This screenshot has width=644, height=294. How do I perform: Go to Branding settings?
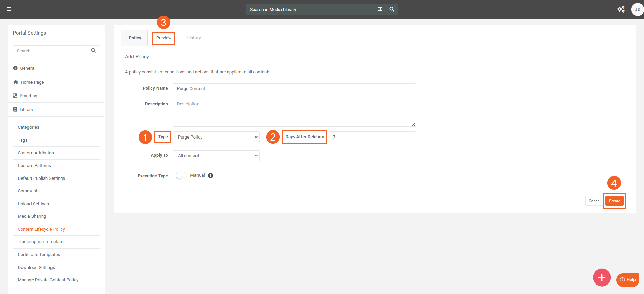pyautogui.click(x=28, y=96)
